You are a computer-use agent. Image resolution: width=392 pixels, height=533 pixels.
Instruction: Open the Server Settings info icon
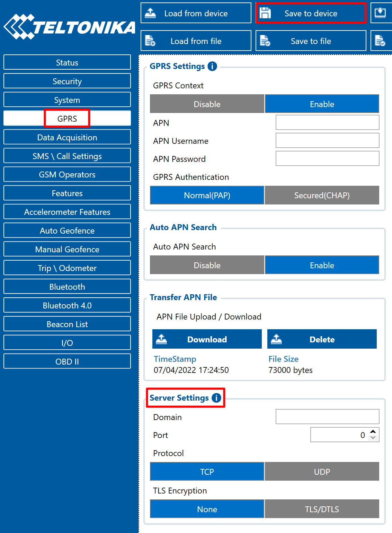[x=216, y=398]
